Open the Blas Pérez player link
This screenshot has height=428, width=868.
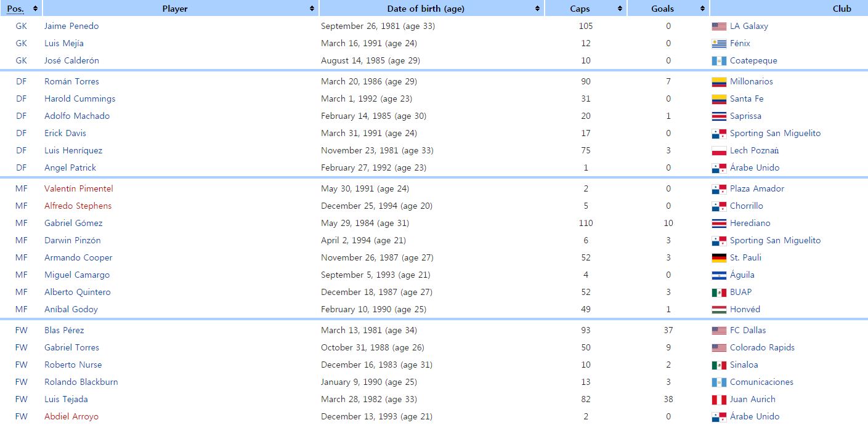[64, 331]
